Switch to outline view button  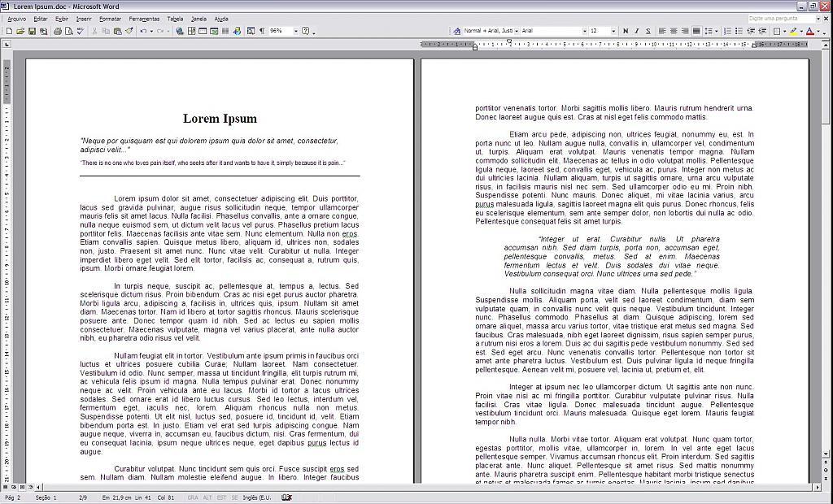click(31, 486)
